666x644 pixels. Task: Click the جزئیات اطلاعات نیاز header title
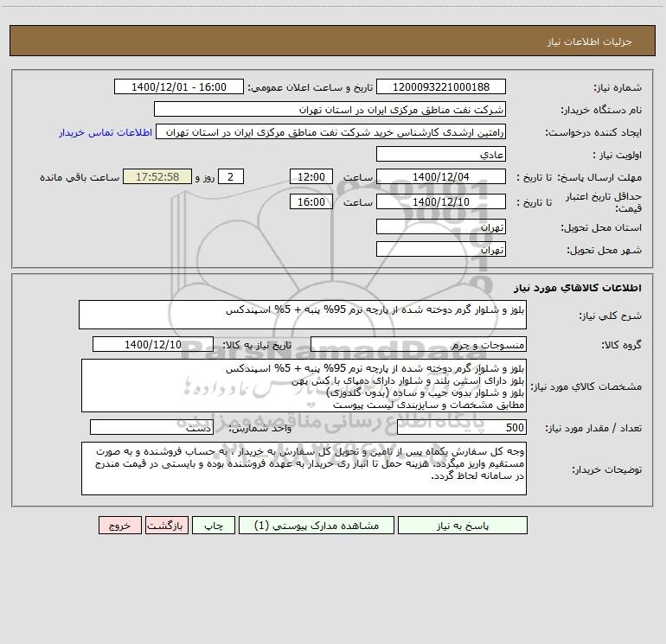[590, 41]
